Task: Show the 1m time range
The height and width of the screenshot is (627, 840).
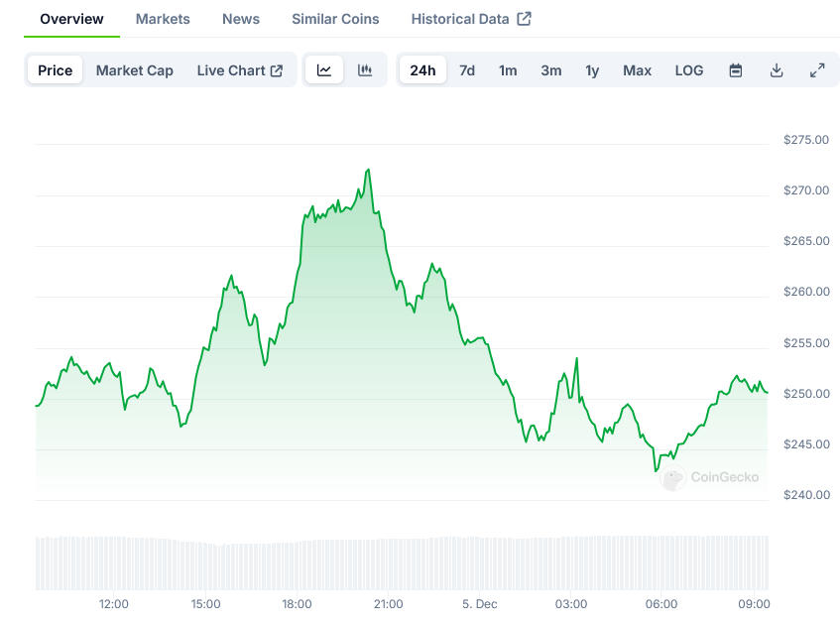Action: (x=508, y=70)
